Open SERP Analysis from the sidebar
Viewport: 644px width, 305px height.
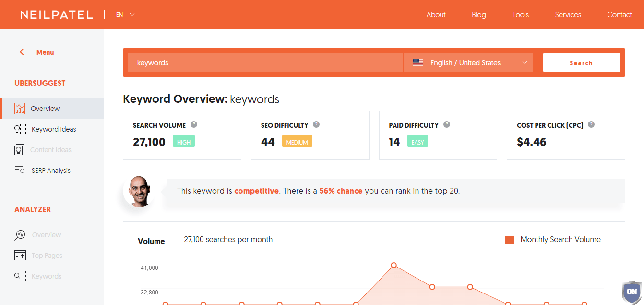tap(52, 171)
